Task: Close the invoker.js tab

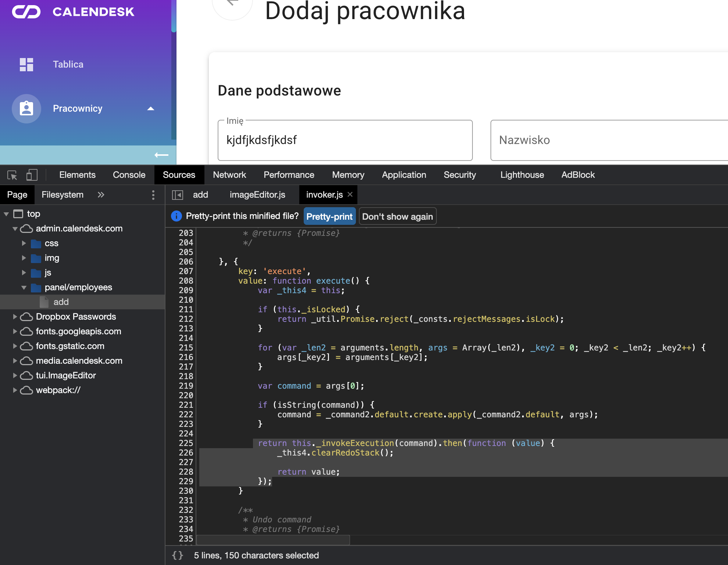Action: 350,194
